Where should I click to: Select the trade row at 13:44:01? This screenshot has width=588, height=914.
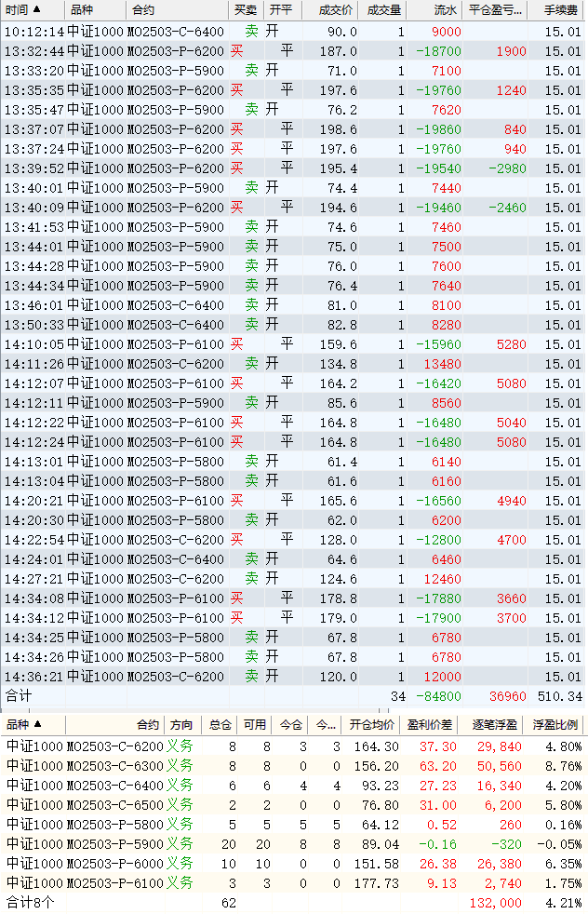293,247
